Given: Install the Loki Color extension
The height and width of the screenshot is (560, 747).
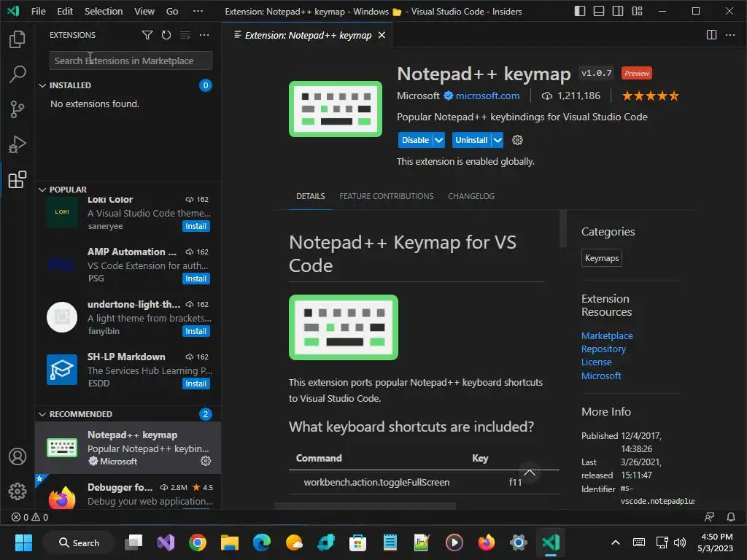Looking at the screenshot, I should click(196, 226).
